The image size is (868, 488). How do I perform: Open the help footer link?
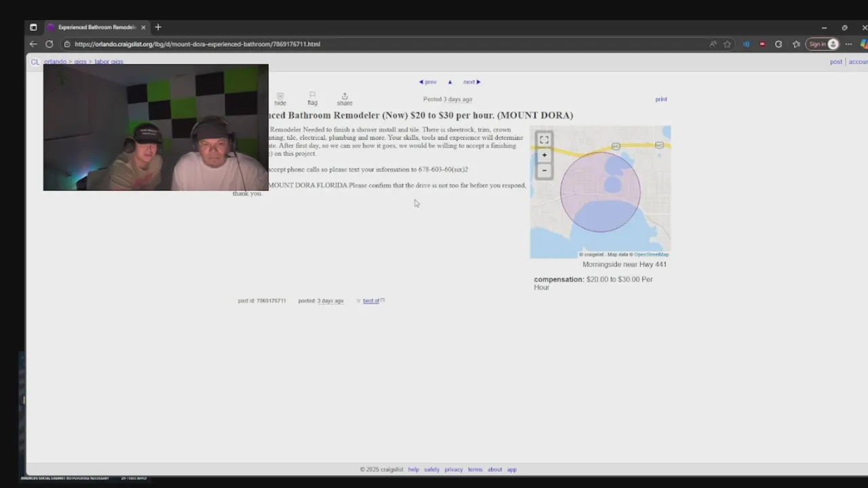tap(414, 470)
